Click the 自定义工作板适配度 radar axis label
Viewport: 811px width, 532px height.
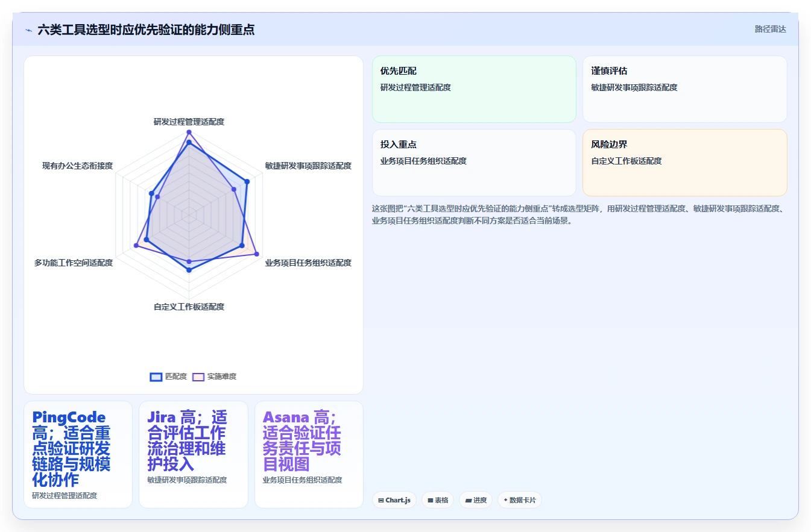tap(189, 307)
